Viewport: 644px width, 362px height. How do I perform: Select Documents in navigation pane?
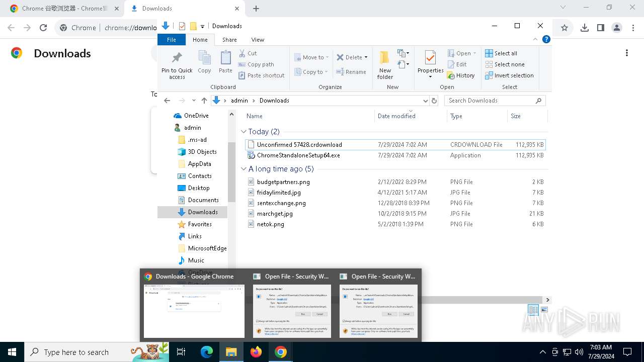pyautogui.click(x=203, y=200)
